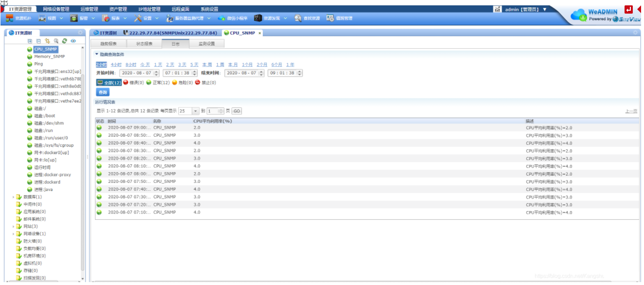Click the eye visibility icon in the tree panel
This screenshot has width=644, height=285.
(x=74, y=41)
